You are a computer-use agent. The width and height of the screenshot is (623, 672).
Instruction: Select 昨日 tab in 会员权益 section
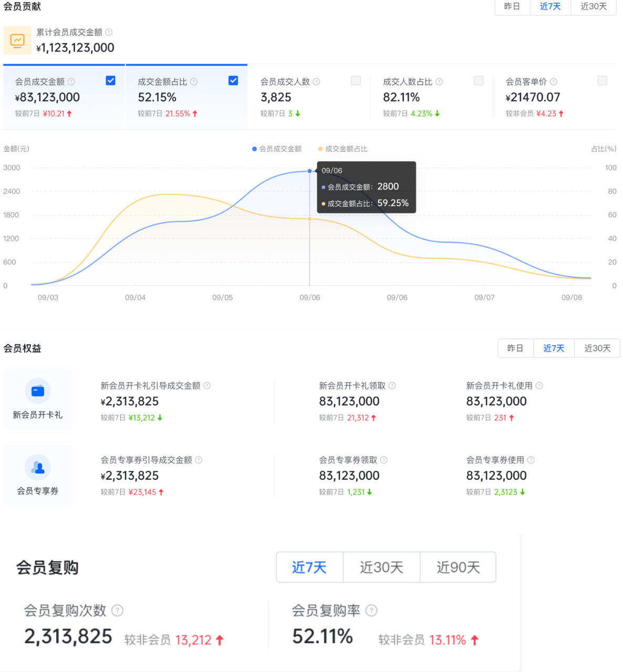516,348
